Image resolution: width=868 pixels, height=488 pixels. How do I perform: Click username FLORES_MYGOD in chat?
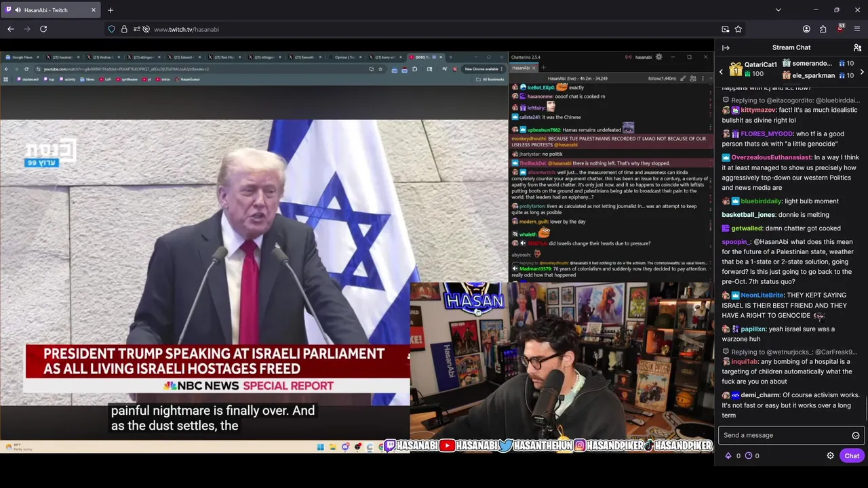[x=766, y=134]
